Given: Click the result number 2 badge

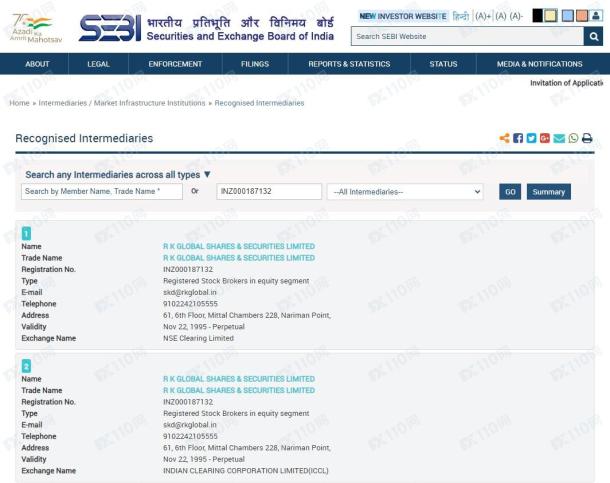Looking at the screenshot, I should pyautogui.click(x=26, y=366).
